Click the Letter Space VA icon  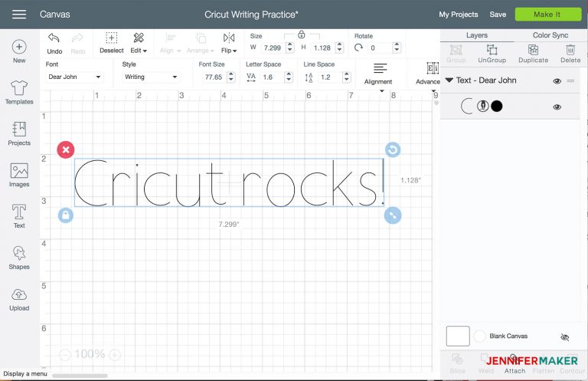pyautogui.click(x=251, y=77)
